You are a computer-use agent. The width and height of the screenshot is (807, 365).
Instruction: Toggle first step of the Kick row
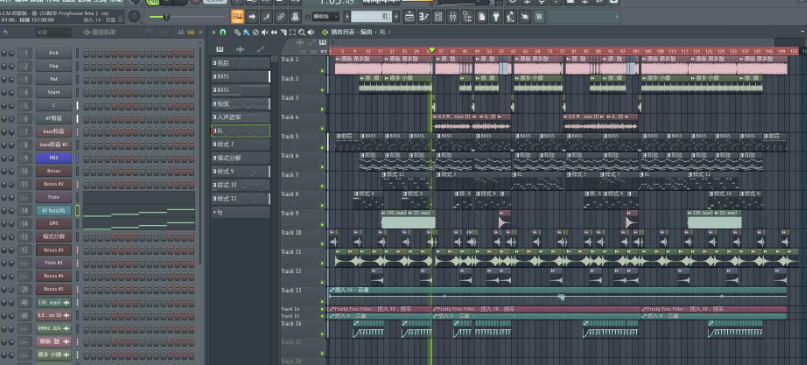coord(86,53)
